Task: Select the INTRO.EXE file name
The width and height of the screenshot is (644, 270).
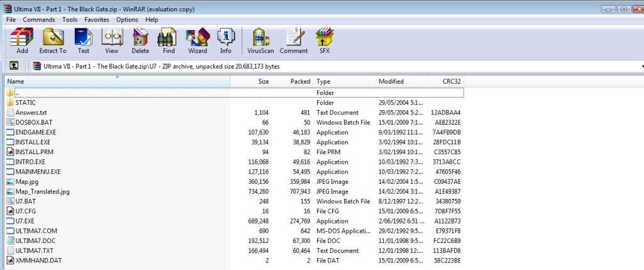Action: pos(30,162)
